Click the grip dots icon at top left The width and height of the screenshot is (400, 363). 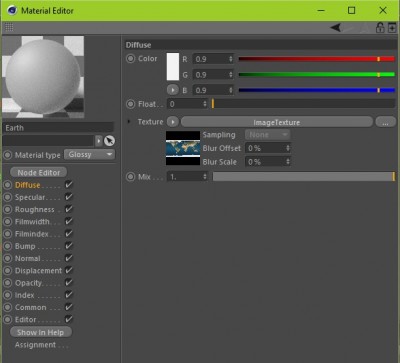[9, 27]
